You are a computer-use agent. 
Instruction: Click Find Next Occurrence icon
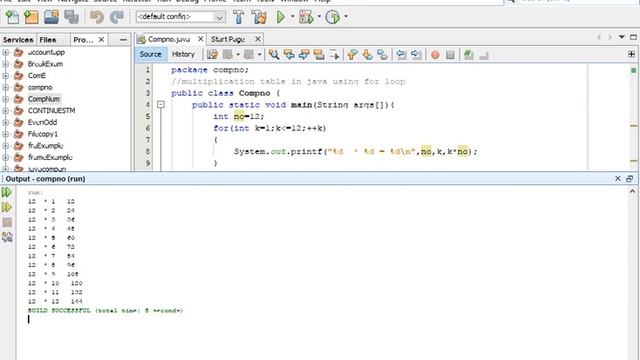coord(304,55)
